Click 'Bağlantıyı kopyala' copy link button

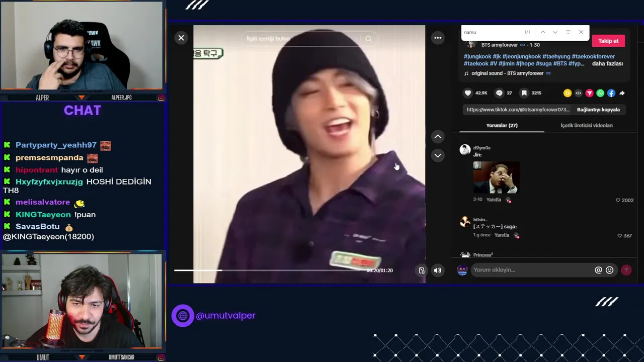click(598, 110)
